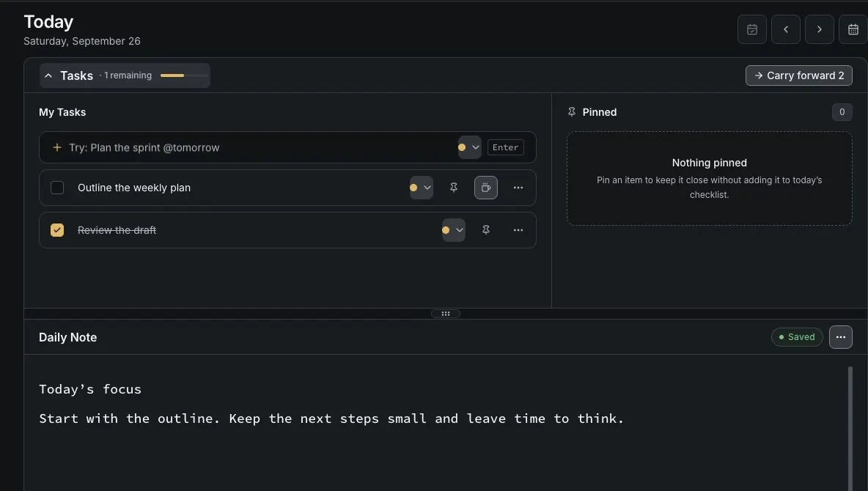Viewport: 868px width, 491px height.
Task: Click the Pinned section pin icon
Action: coord(572,112)
